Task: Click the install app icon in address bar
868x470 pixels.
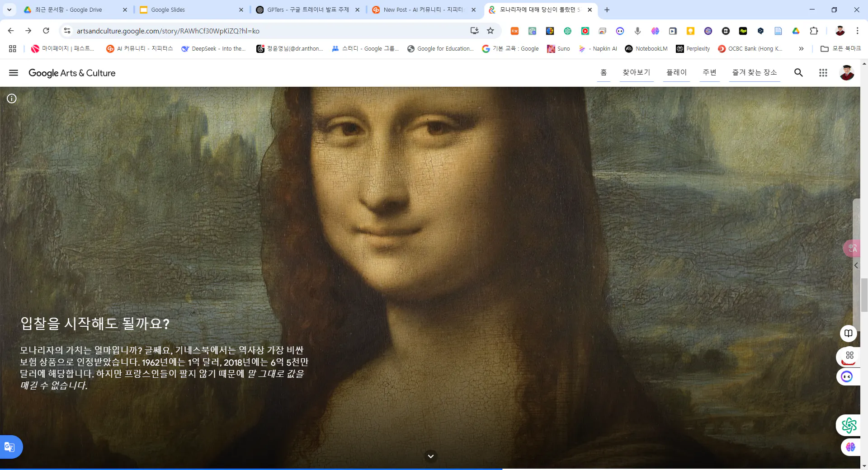Action: pyautogui.click(x=474, y=31)
